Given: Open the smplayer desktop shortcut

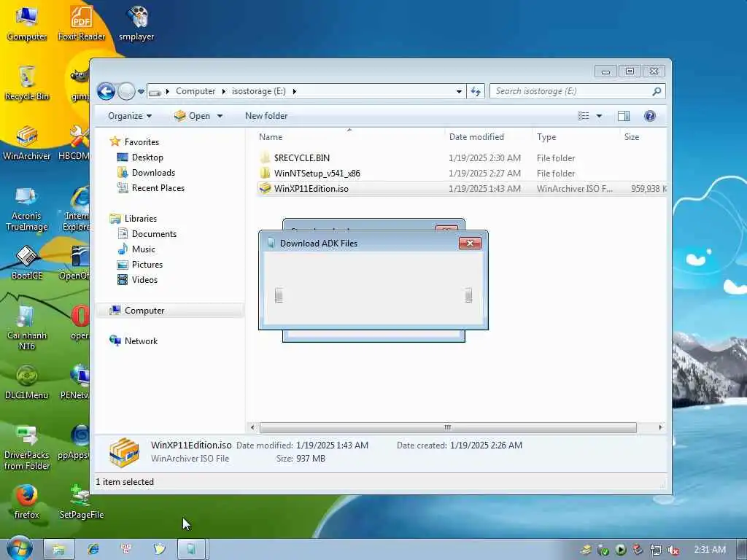Looking at the screenshot, I should point(136,24).
